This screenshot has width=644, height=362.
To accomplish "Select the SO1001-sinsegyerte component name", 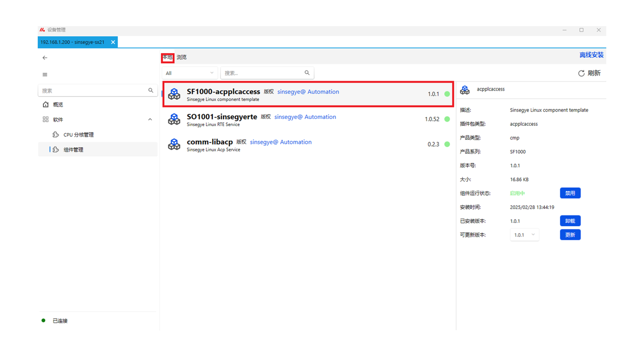I will click(222, 117).
